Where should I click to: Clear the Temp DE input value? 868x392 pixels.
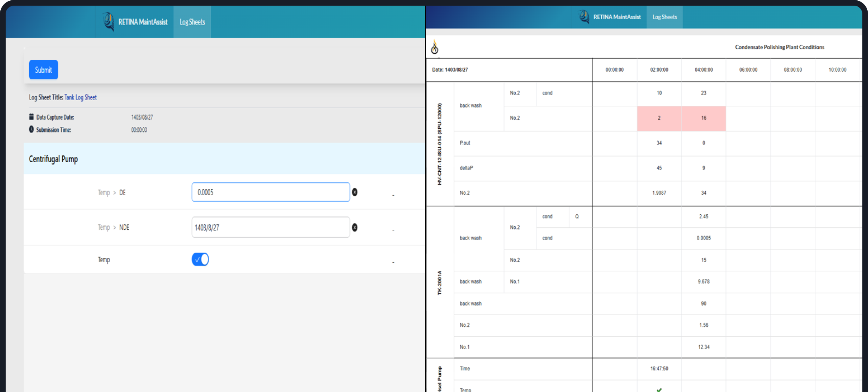tap(355, 192)
